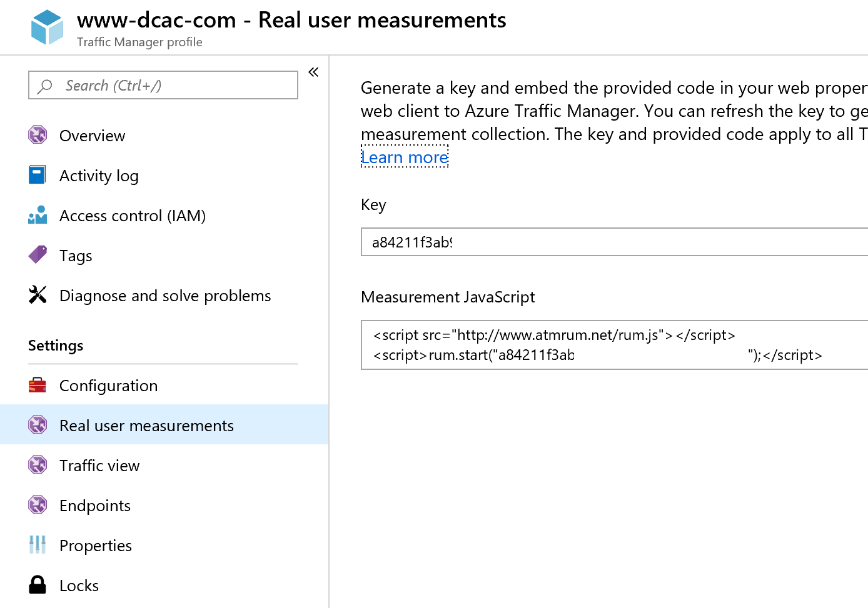Click the Endpoints icon
Image resolution: width=868 pixels, height=608 pixels.
pos(38,505)
